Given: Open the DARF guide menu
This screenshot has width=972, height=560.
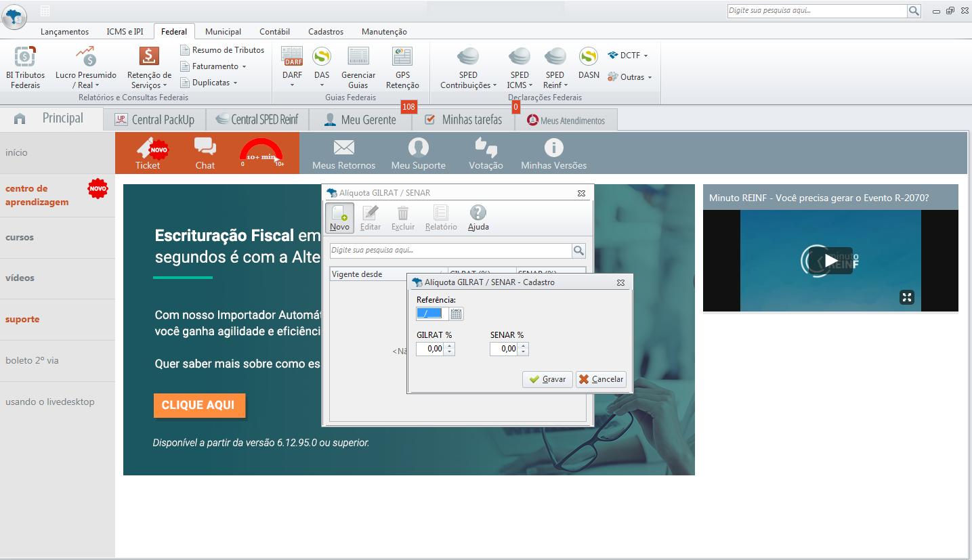Looking at the screenshot, I should tap(292, 68).
